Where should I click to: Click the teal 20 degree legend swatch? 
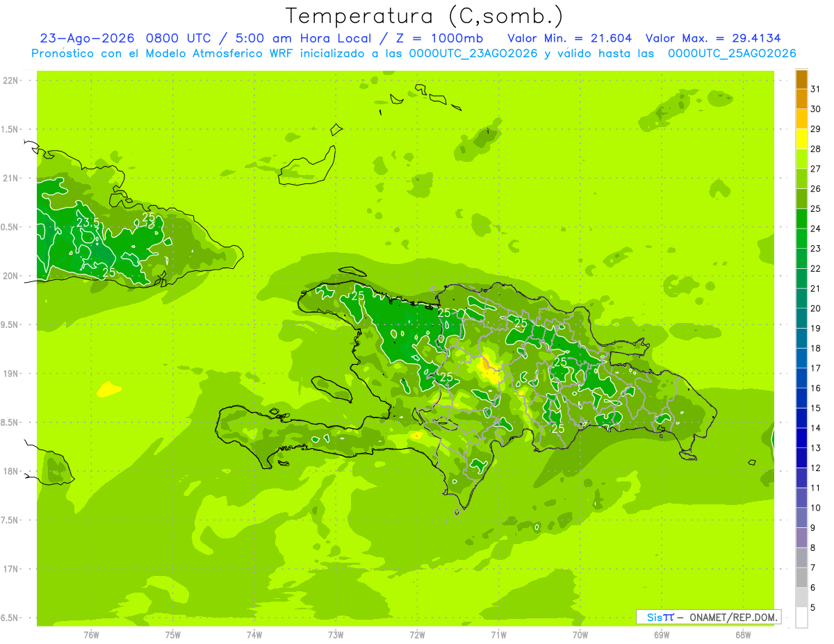click(801, 299)
